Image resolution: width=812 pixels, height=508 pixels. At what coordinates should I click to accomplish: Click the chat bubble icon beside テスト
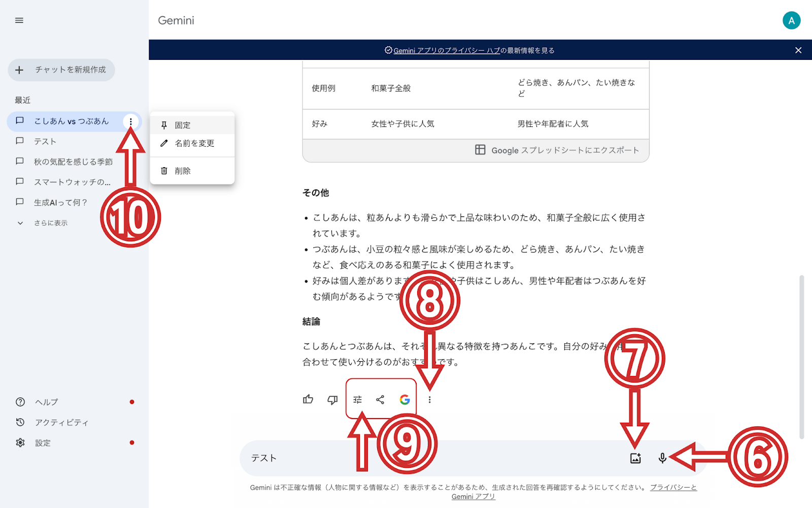click(20, 141)
